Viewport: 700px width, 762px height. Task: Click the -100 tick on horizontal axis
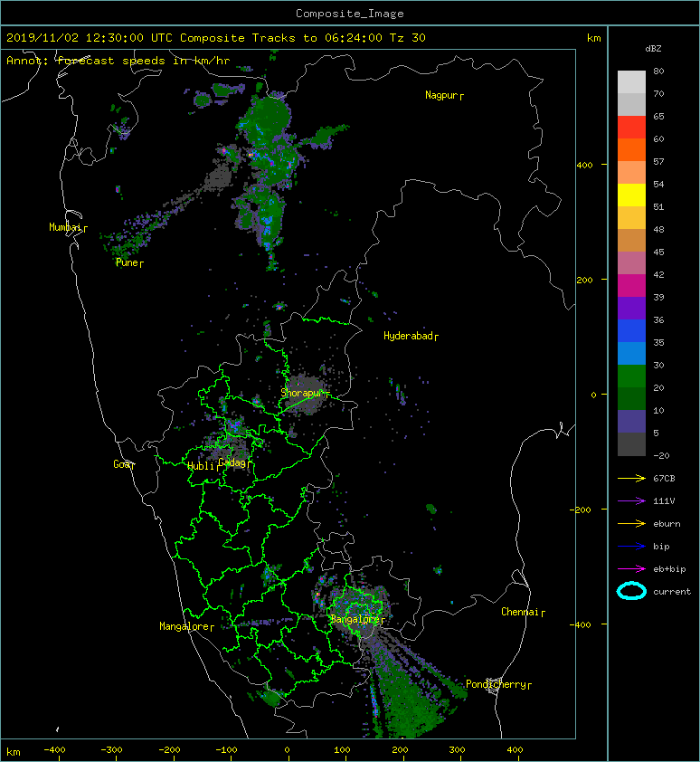226,750
